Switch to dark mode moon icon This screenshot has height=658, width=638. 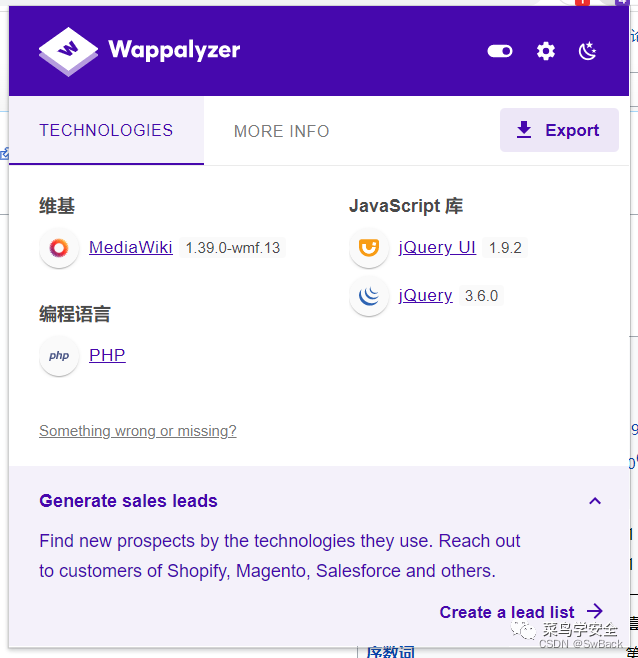(587, 51)
